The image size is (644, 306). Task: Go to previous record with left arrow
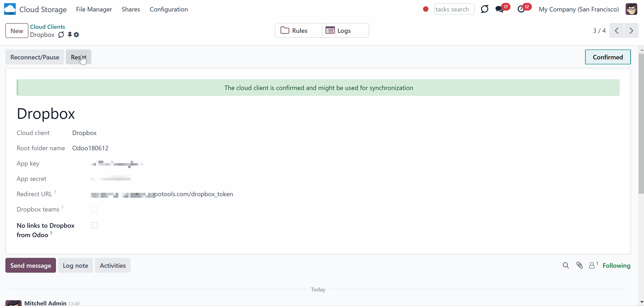click(x=617, y=31)
